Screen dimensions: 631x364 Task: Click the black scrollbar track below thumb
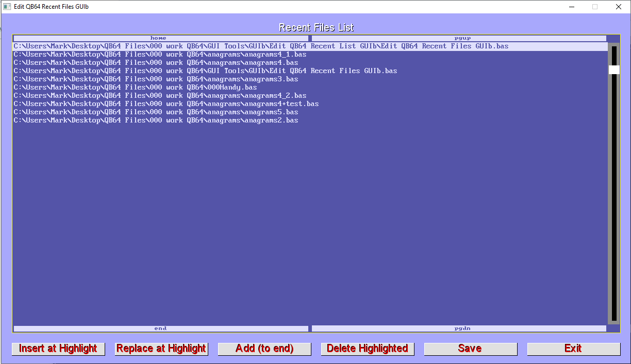click(614, 198)
